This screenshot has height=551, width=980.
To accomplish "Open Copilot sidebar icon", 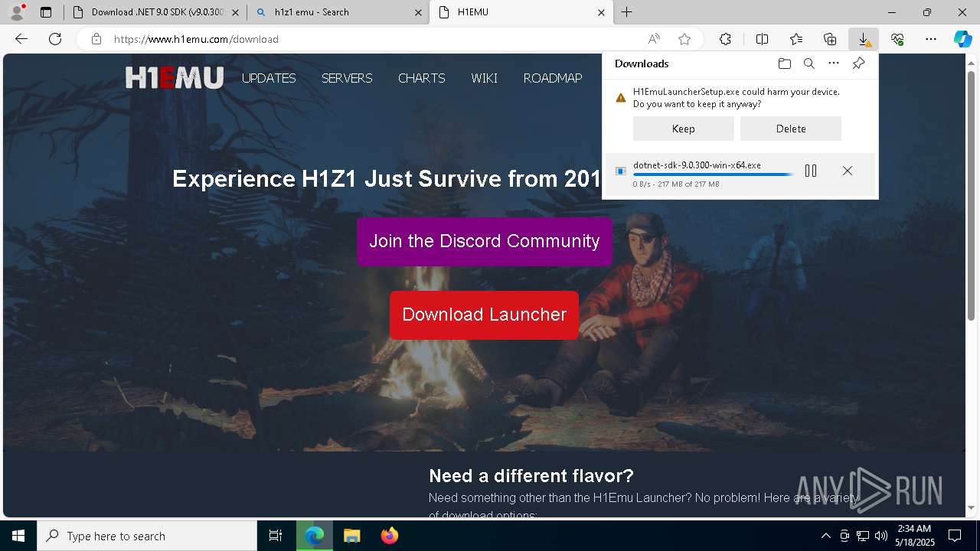I will tap(963, 39).
